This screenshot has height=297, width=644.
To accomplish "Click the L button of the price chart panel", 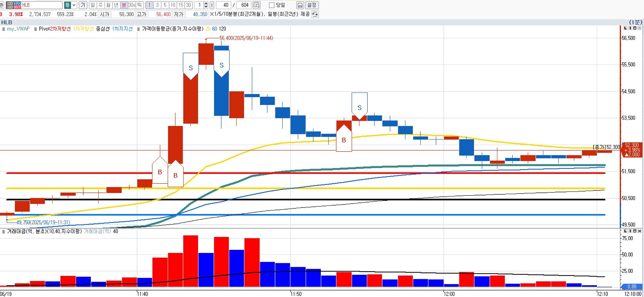I will [x=625, y=28].
